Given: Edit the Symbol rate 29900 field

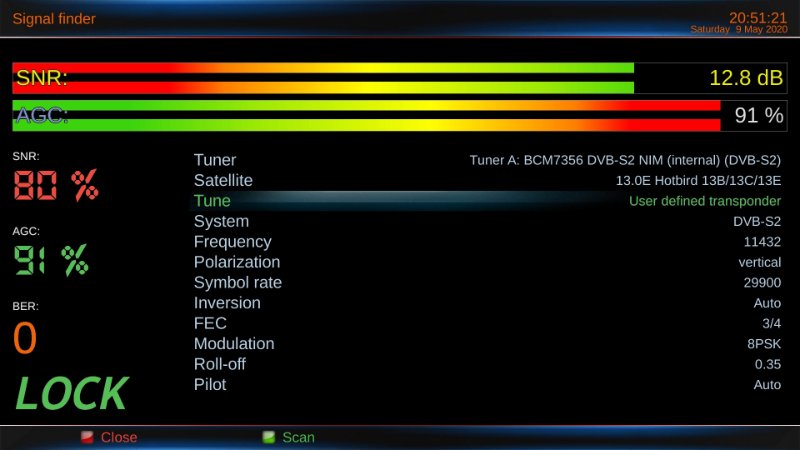Looking at the screenshot, I should pos(762,283).
